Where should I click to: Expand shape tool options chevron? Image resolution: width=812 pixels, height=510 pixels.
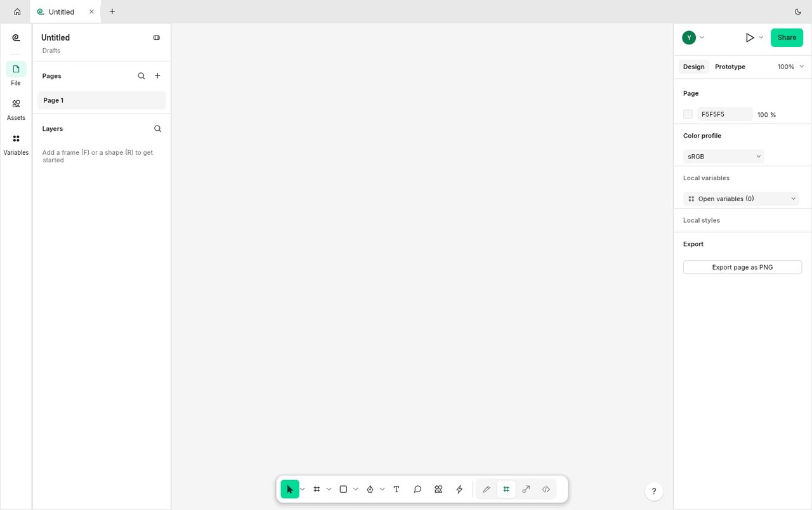[x=355, y=489]
